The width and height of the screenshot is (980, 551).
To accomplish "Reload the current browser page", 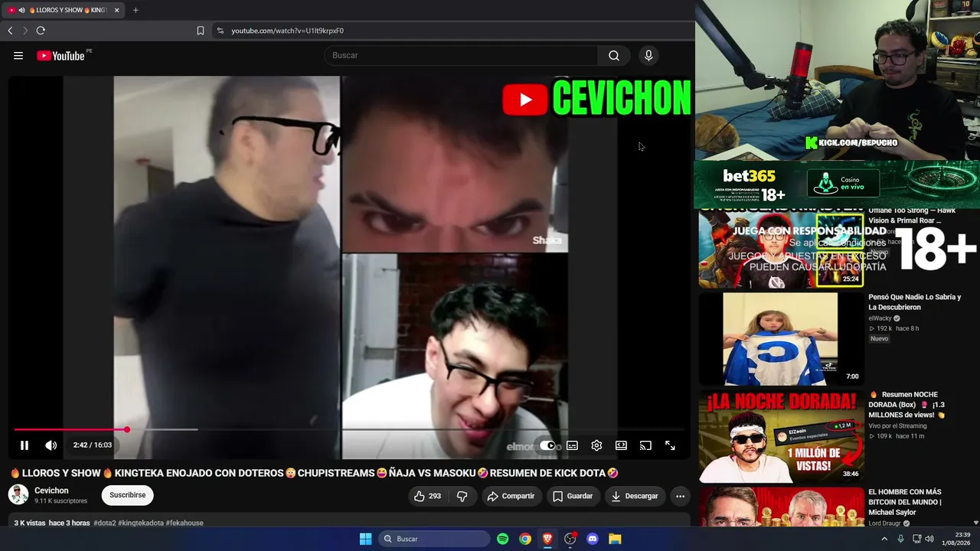I will tap(41, 31).
